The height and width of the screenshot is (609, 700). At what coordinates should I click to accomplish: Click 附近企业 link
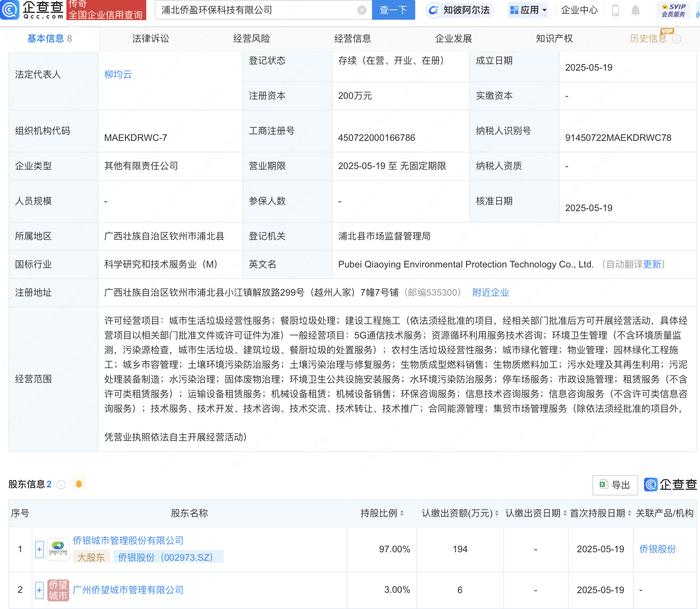[491, 292]
